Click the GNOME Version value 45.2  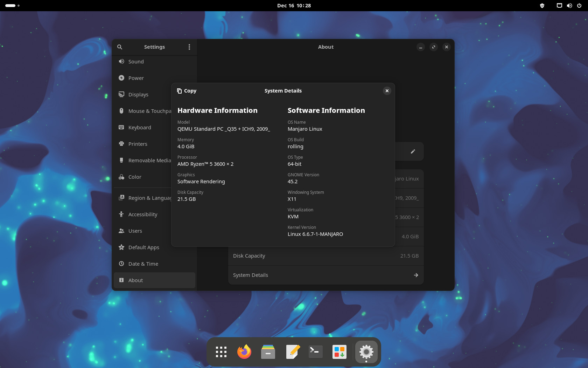[293, 182]
